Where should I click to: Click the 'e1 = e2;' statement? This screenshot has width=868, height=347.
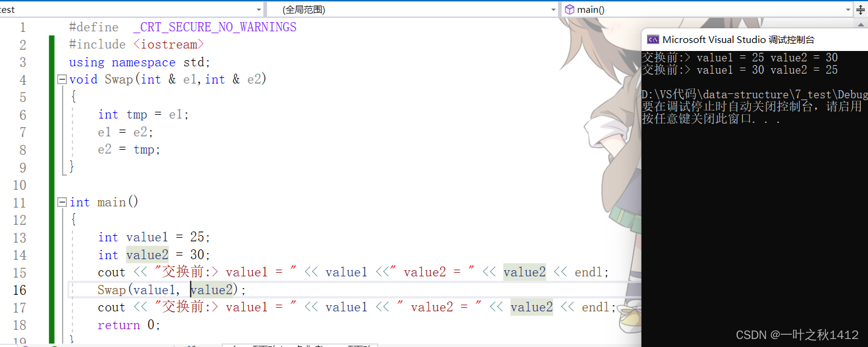(x=125, y=132)
